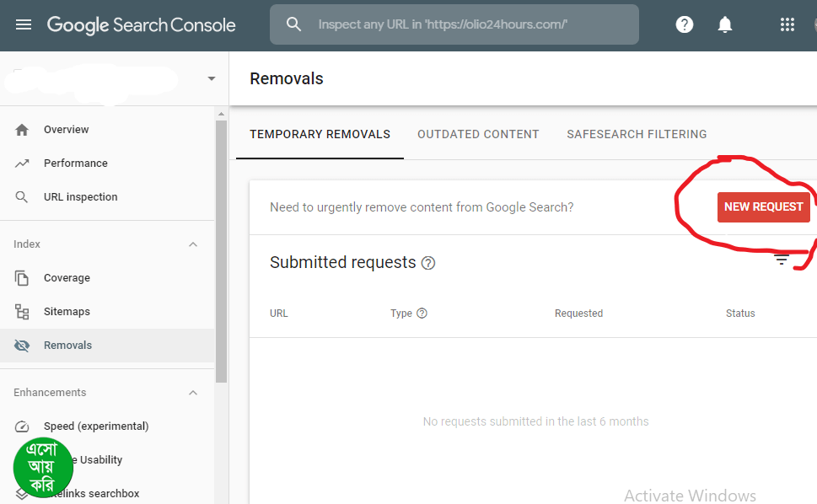
Task: Open the Google apps grid
Action: click(x=787, y=24)
